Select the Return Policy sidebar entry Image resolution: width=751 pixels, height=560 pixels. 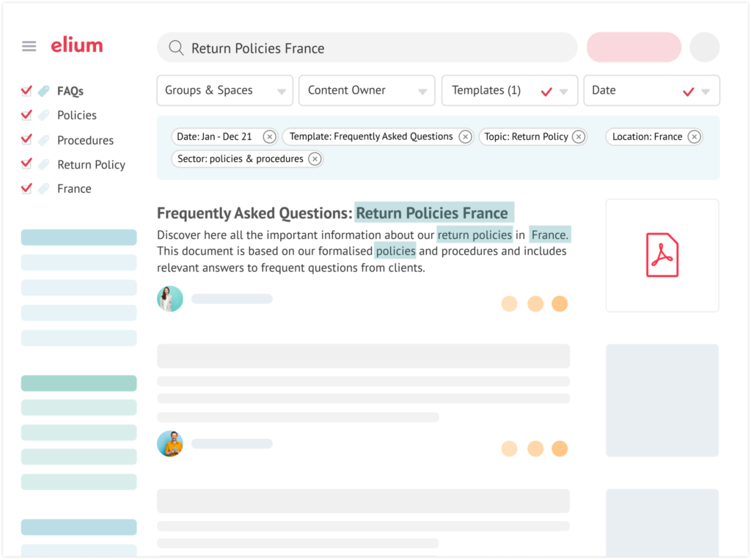pyautogui.click(x=90, y=164)
